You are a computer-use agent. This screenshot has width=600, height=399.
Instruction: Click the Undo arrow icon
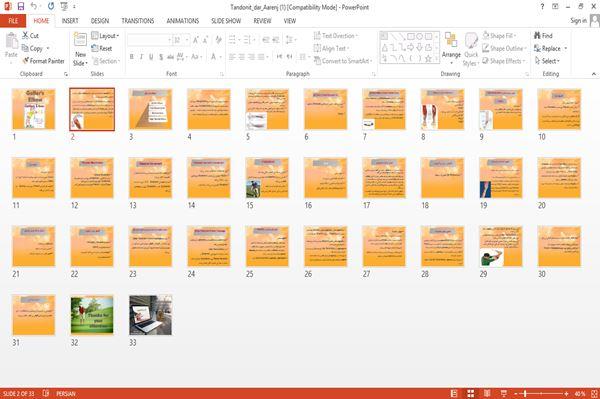point(34,6)
